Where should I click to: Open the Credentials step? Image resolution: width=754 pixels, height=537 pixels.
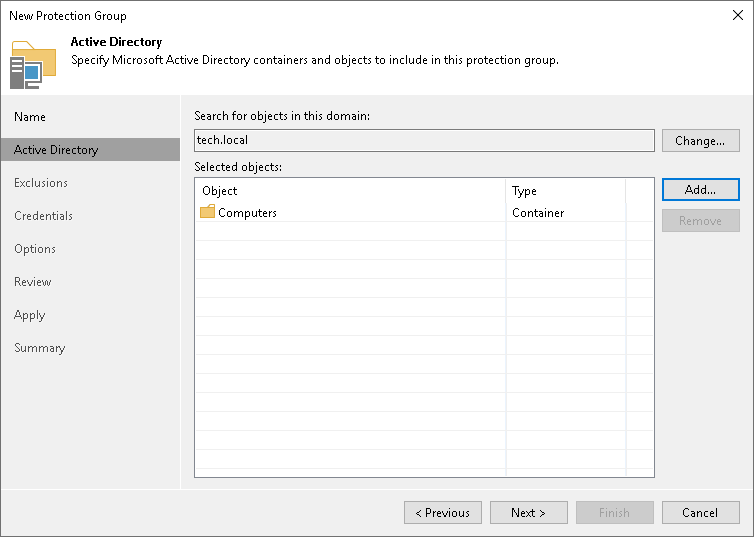point(43,216)
